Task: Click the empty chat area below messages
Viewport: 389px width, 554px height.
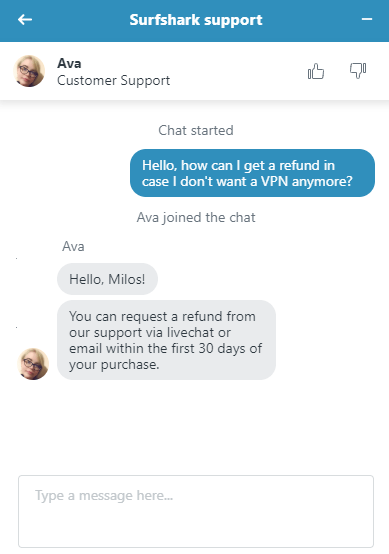Action: [194, 426]
